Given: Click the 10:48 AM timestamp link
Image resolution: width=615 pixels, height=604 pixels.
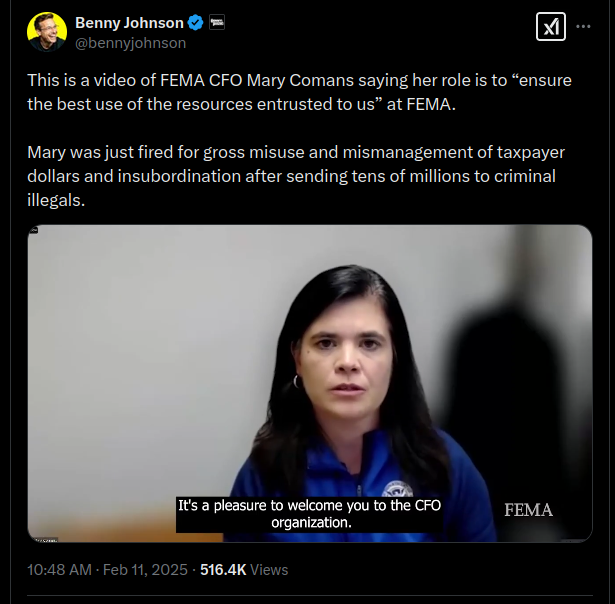Looking at the screenshot, I should (59, 570).
